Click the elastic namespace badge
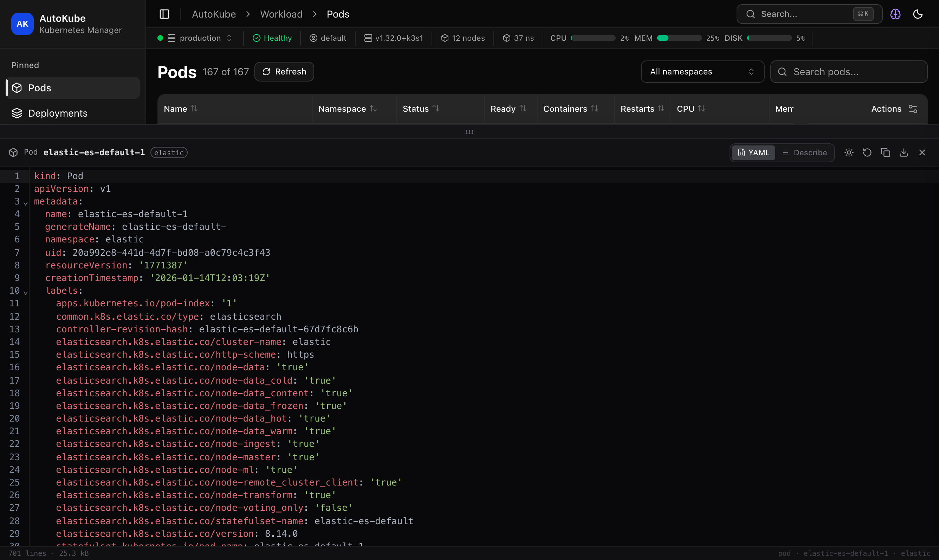The image size is (939, 560). (169, 152)
